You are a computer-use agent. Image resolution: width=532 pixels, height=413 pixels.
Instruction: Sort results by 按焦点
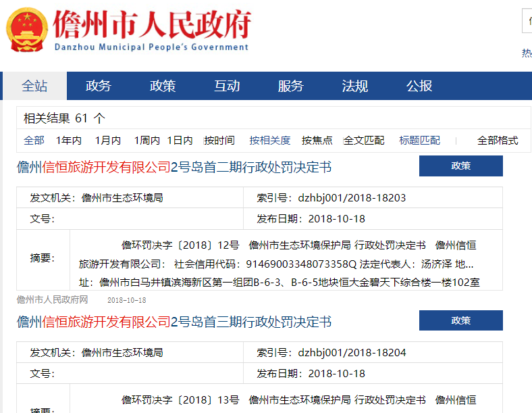(317, 140)
